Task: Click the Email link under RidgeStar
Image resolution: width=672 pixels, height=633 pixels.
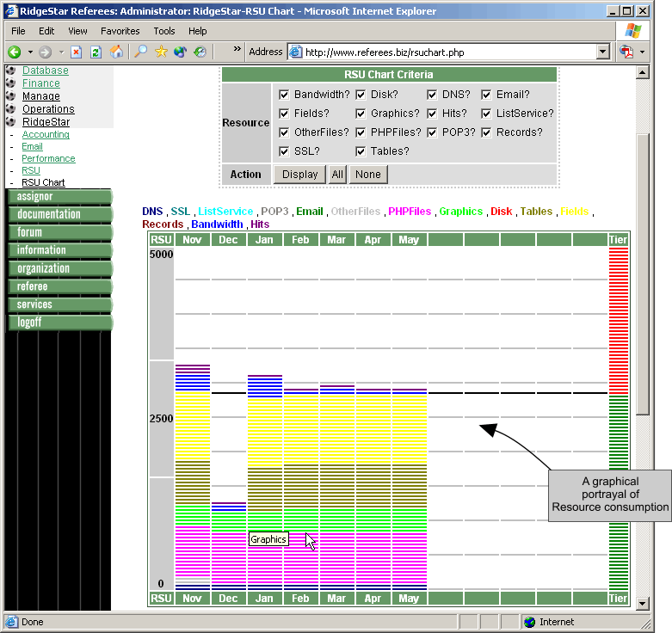Action: (32, 146)
